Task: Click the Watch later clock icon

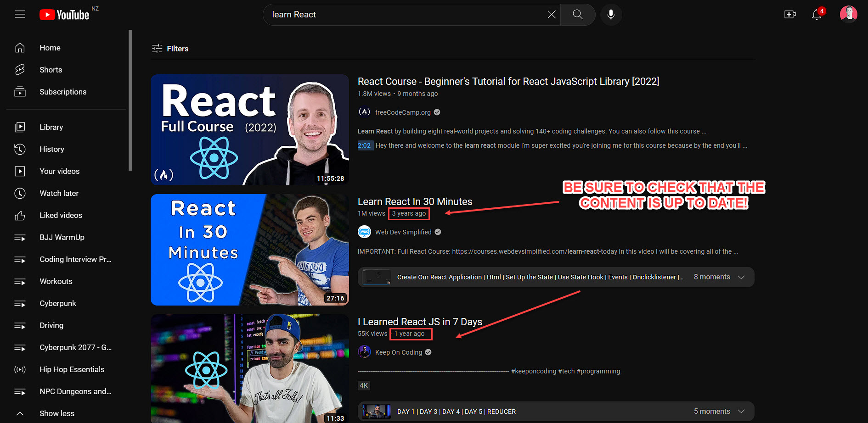Action: pyautogui.click(x=20, y=193)
